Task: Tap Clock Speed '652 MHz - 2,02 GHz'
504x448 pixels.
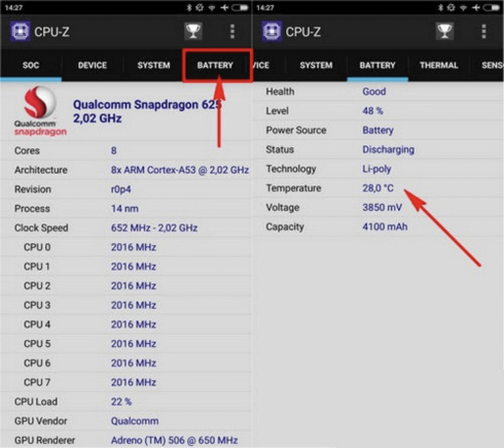Action: pyautogui.click(x=155, y=228)
